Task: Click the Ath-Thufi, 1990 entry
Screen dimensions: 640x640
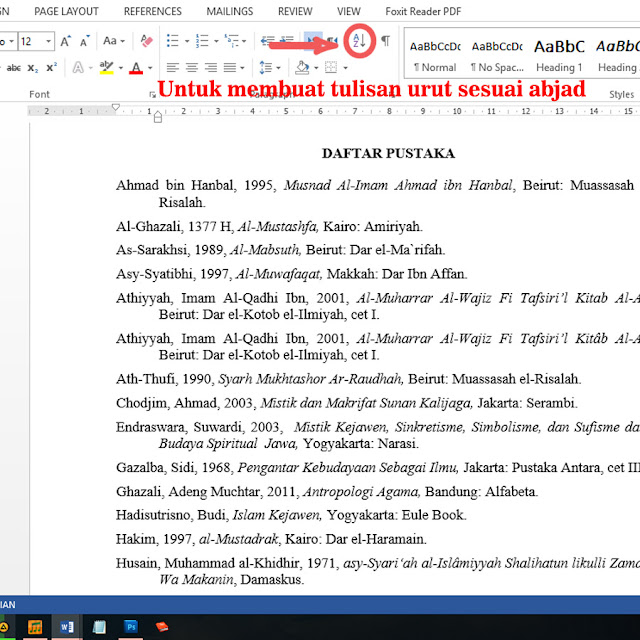Action: pos(349,379)
